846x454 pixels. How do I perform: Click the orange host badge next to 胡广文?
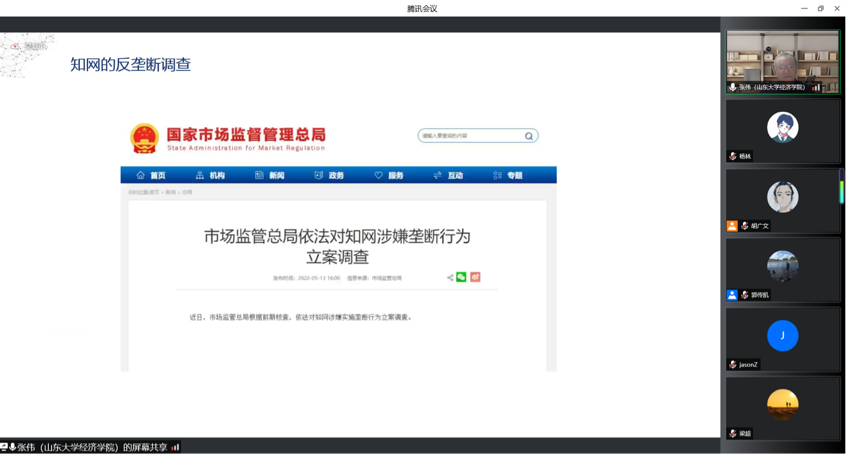point(732,226)
